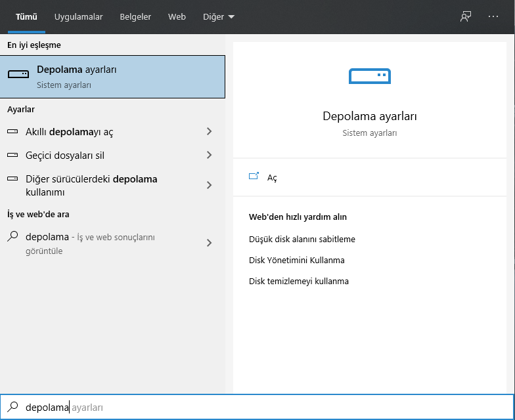Switch to the Uygulamalar tab
Image resolution: width=515 pixels, height=420 pixels.
click(x=79, y=17)
